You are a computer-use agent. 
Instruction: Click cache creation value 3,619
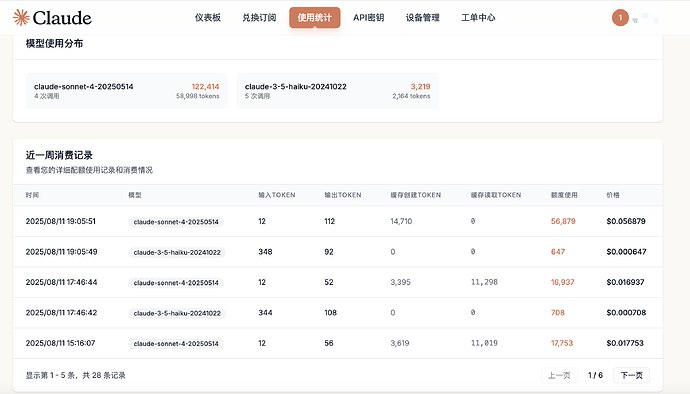(x=400, y=343)
